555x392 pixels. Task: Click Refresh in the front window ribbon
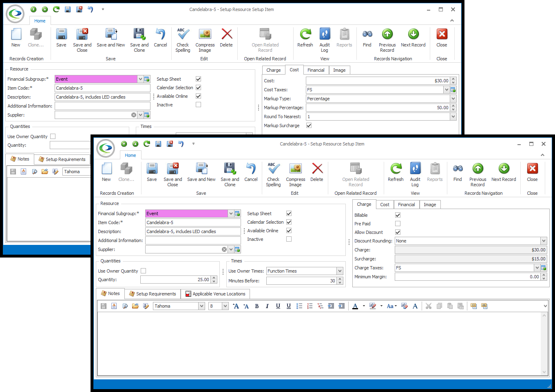[396, 172]
